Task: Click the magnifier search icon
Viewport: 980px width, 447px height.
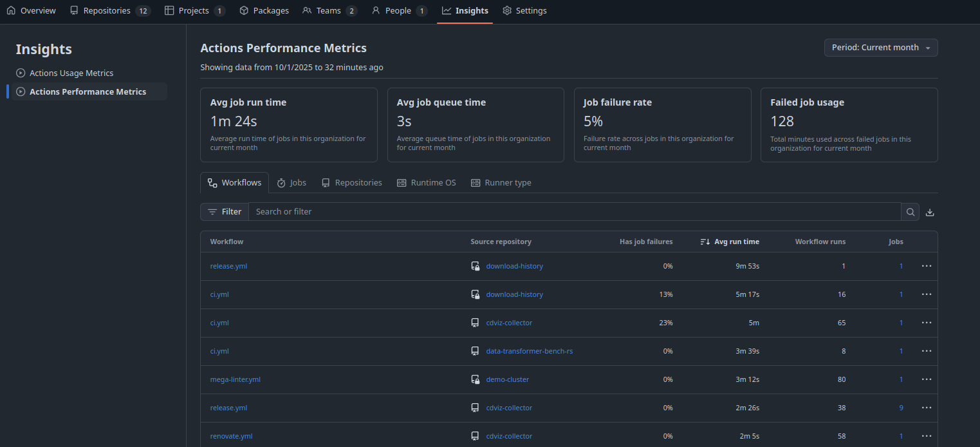Action: [x=911, y=212]
